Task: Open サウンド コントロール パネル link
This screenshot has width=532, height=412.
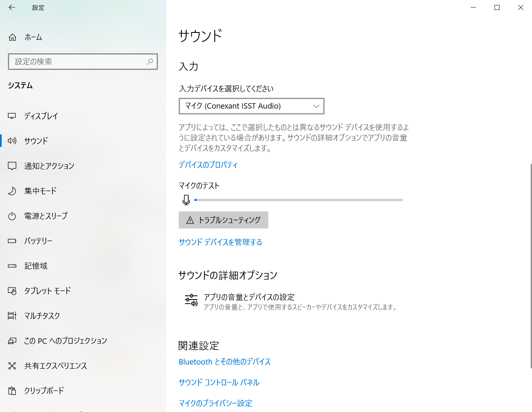Action: [219, 382]
